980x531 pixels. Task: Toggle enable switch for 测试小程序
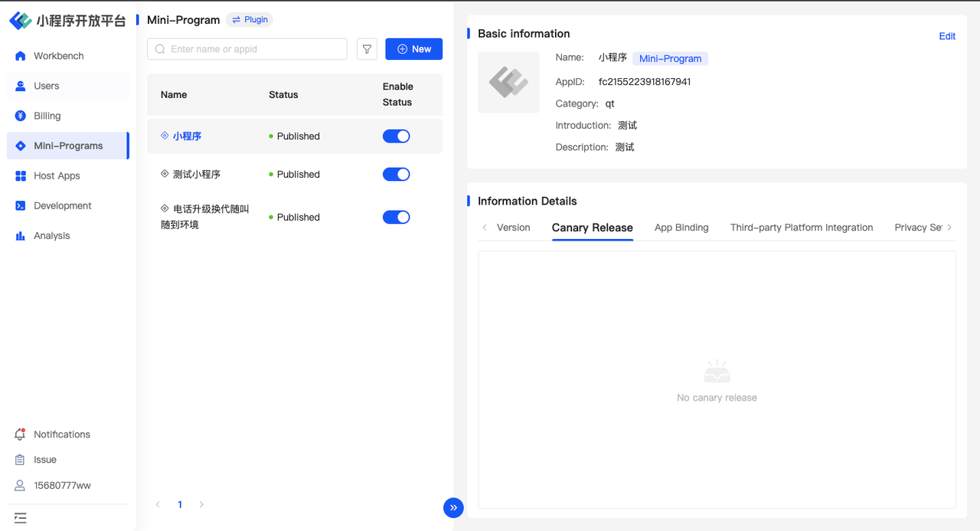(397, 175)
